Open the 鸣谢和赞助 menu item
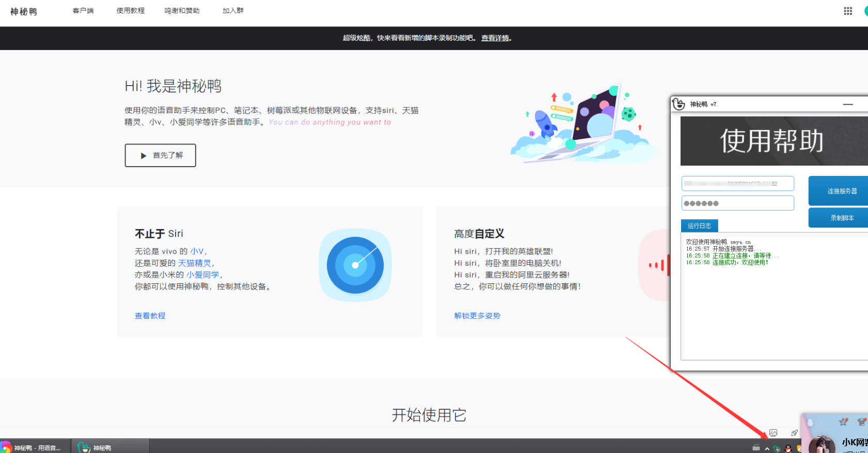This screenshot has width=868, height=453. pyautogui.click(x=182, y=11)
